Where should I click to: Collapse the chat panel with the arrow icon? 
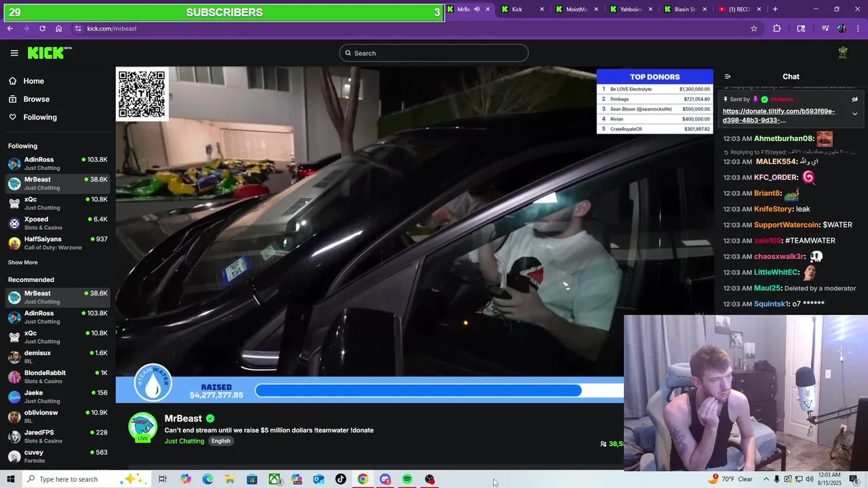pos(728,77)
